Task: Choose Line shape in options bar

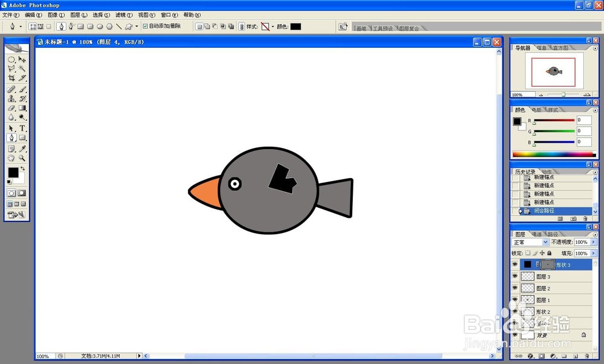Action: [x=118, y=27]
